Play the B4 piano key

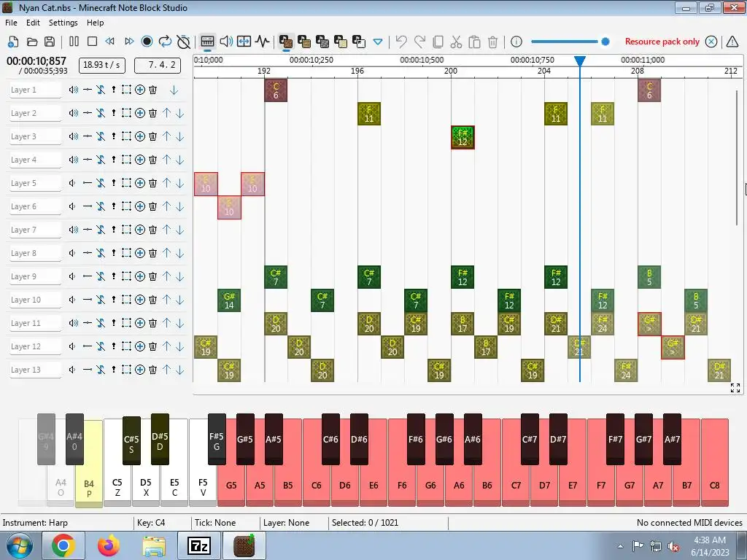(x=89, y=485)
